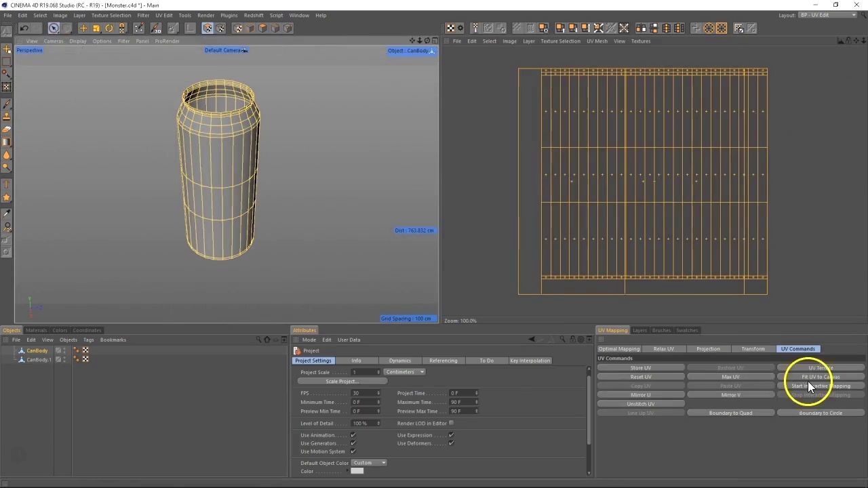Image resolution: width=868 pixels, height=488 pixels.
Task: Click the Project Time stepper arrows
Action: point(476,393)
